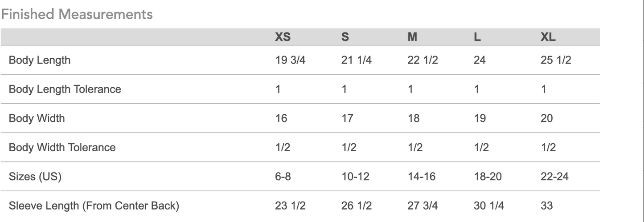
Task: Select the 27 3/4 sleeve length value
Action: coord(422,206)
